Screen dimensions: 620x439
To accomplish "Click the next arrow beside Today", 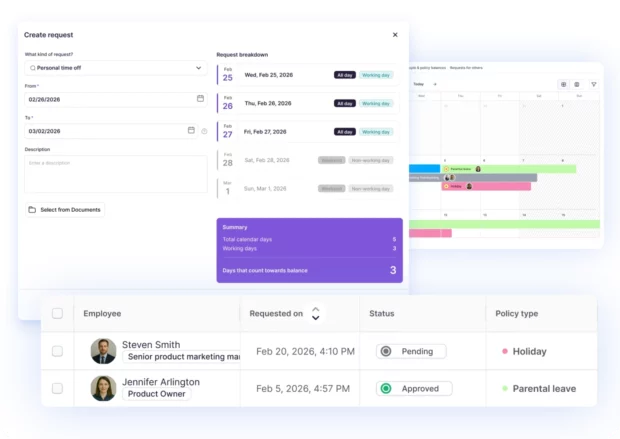I will tap(435, 84).
